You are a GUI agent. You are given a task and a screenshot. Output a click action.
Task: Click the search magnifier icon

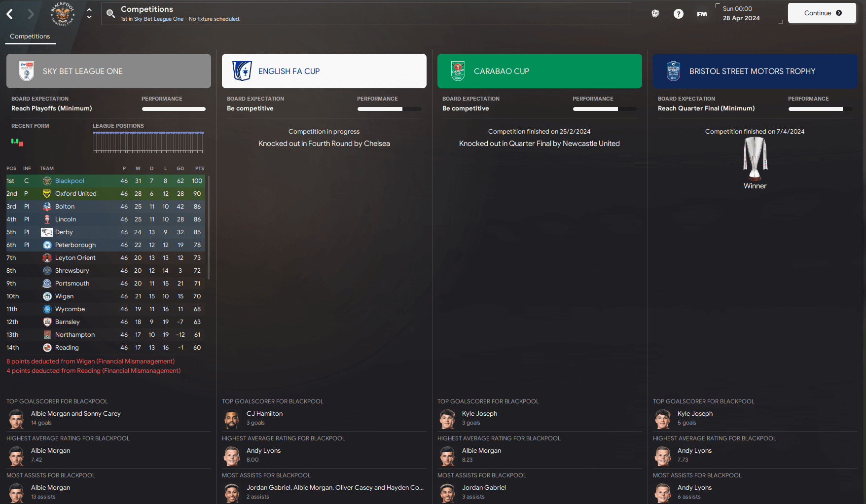coord(111,14)
